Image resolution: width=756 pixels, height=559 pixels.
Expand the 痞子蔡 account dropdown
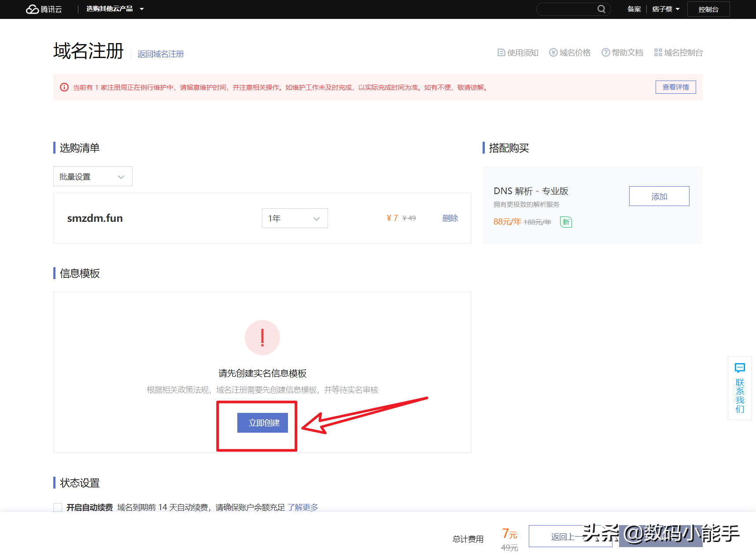coord(666,9)
